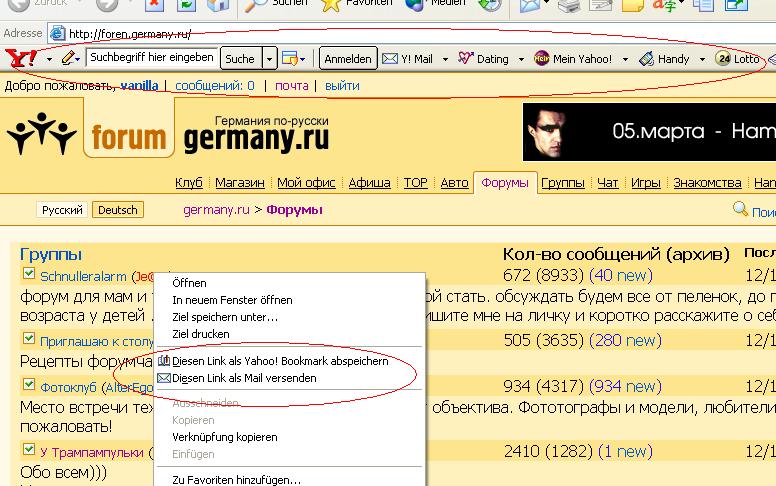This screenshot has height=486, width=776.
Task: Select 'Diesen Link als Mail versenden'
Action: 244,379
